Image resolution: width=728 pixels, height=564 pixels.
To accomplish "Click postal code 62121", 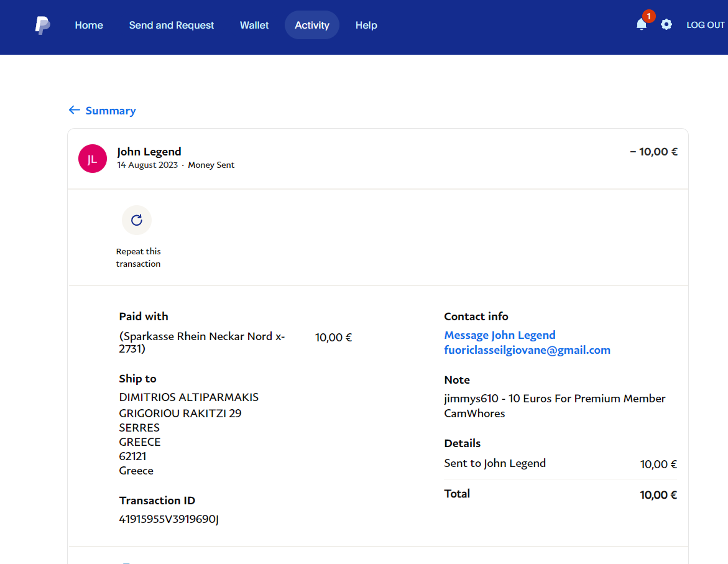I will point(132,456).
